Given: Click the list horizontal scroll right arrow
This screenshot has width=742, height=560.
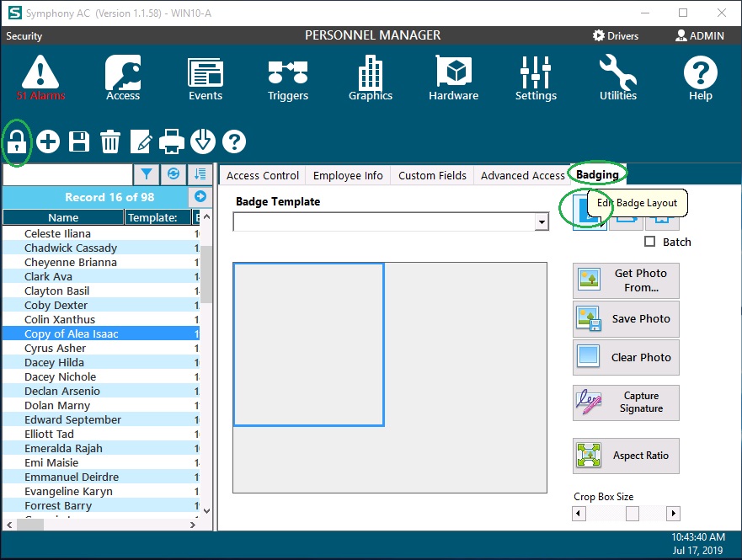Looking at the screenshot, I should pyautogui.click(x=193, y=525).
